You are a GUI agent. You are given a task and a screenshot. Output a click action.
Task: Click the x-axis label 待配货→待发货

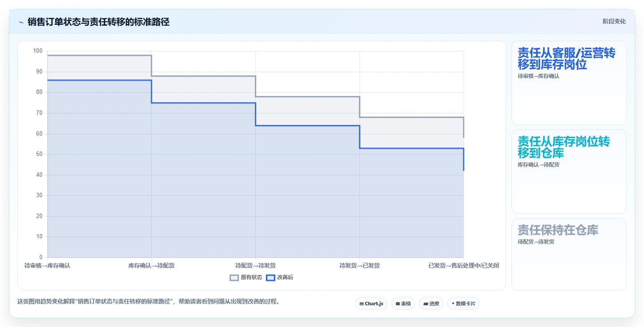tap(256, 266)
